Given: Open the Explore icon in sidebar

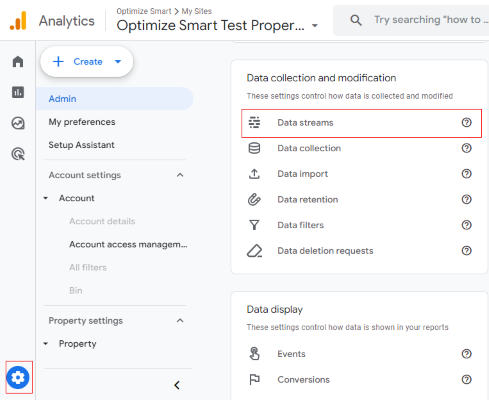Looking at the screenshot, I should point(18,123).
